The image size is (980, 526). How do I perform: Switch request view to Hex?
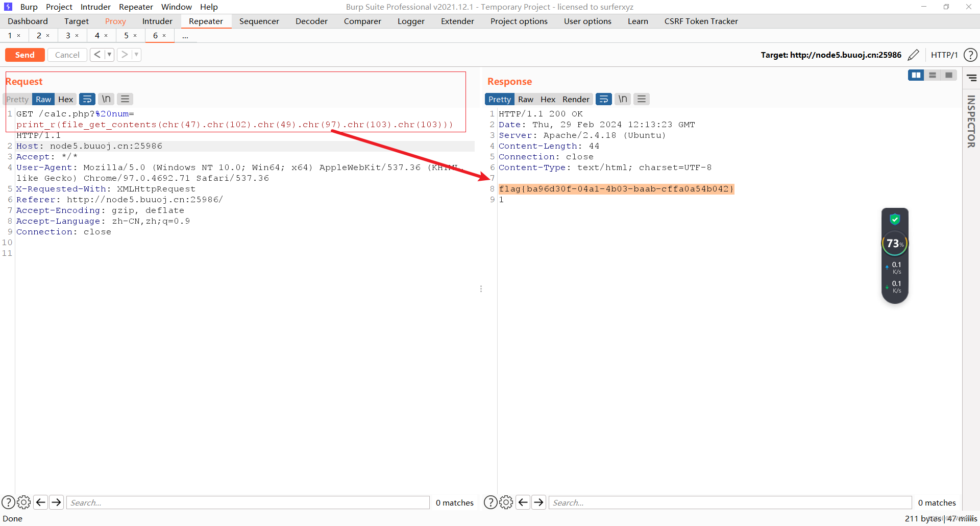[65, 99]
